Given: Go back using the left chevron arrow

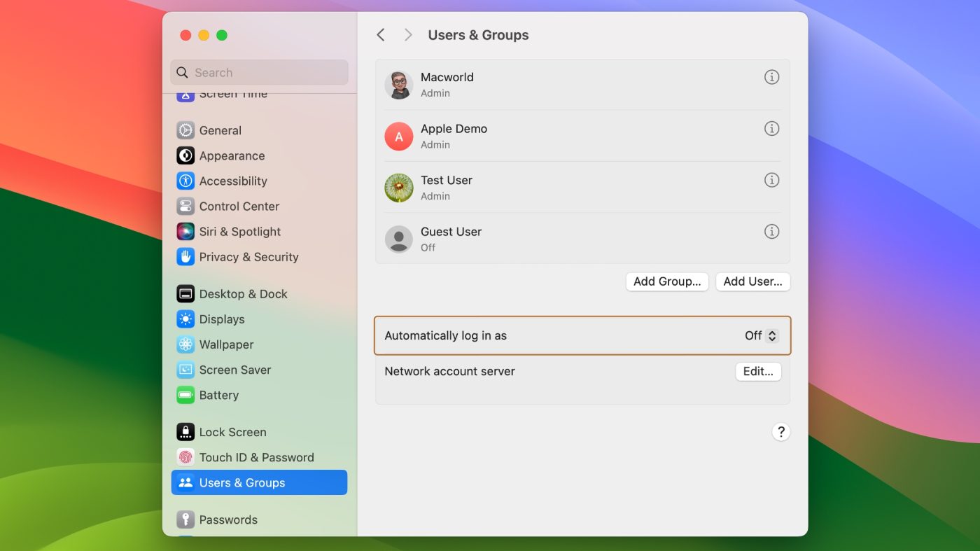Looking at the screenshot, I should point(381,35).
